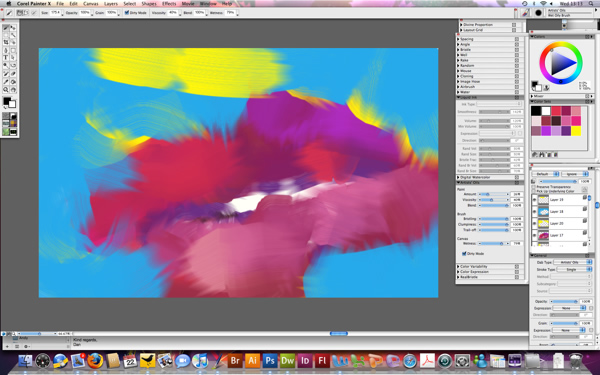Open the Window menu
Image resolution: width=600 pixels, height=375 pixels.
tap(209, 3)
